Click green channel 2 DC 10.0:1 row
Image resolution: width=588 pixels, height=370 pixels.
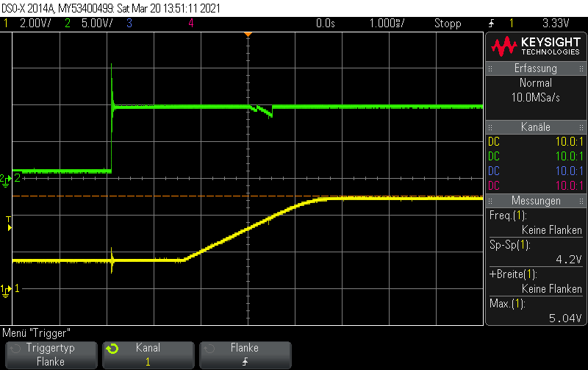tap(536, 157)
